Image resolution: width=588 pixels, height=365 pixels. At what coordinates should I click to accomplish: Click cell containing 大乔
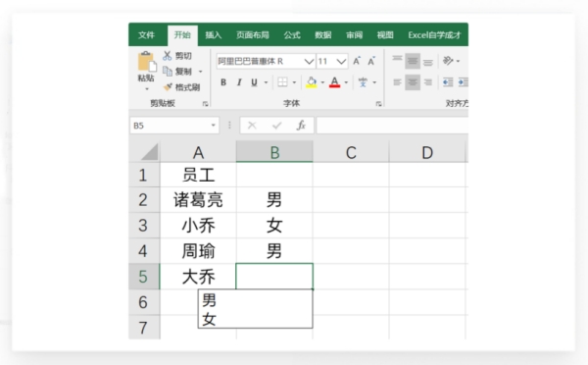198,277
